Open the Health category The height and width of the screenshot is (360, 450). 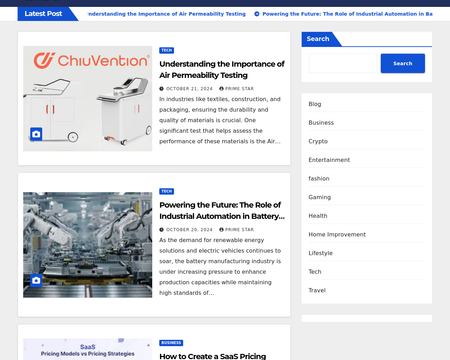[x=318, y=216]
